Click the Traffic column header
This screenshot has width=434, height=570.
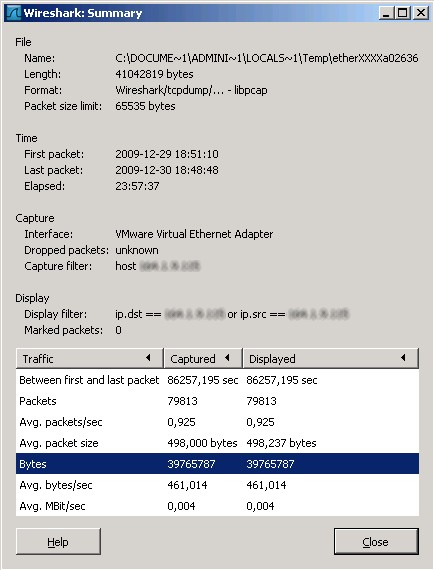(x=90, y=358)
